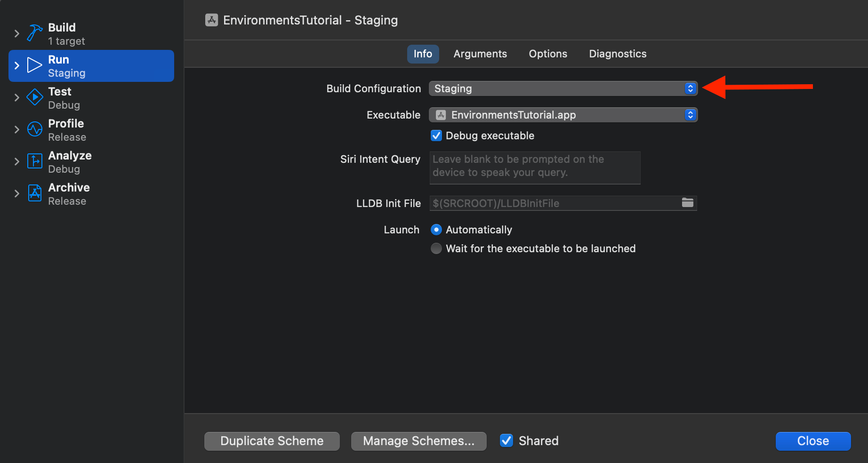
Task: Click the Siri Intent Query text field
Action: 535,168
